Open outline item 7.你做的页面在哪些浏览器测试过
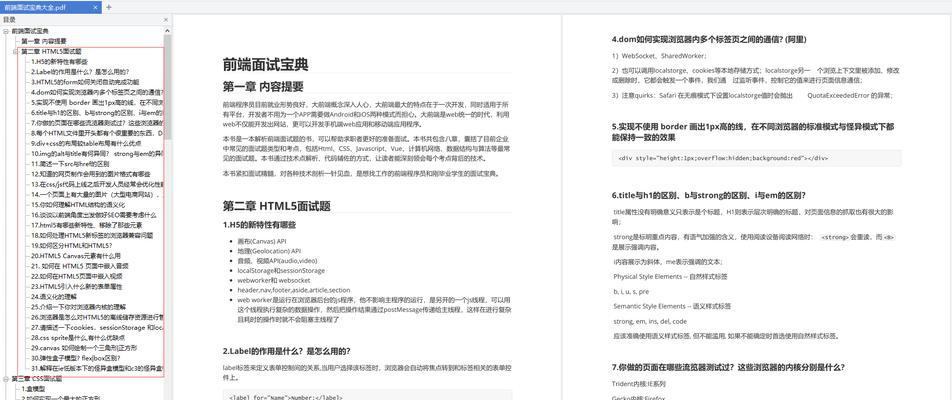The width and height of the screenshot is (952, 400). pyautogui.click(x=97, y=123)
